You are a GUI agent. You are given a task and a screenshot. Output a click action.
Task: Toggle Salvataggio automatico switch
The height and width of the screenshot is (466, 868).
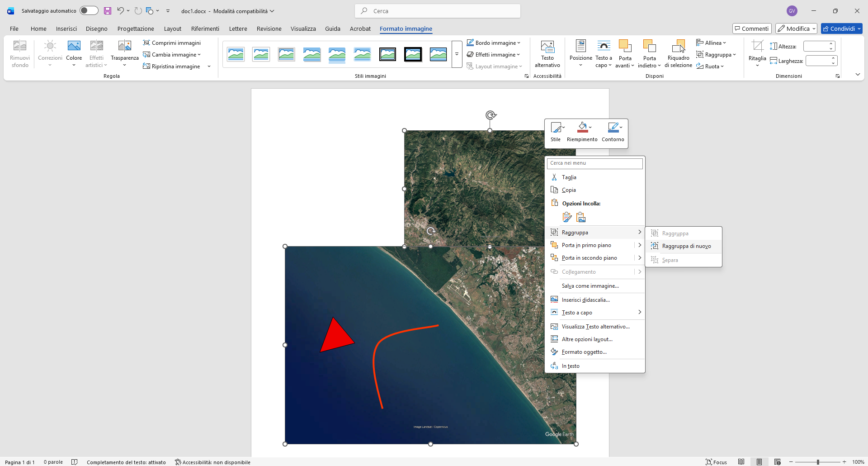click(x=89, y=11)
